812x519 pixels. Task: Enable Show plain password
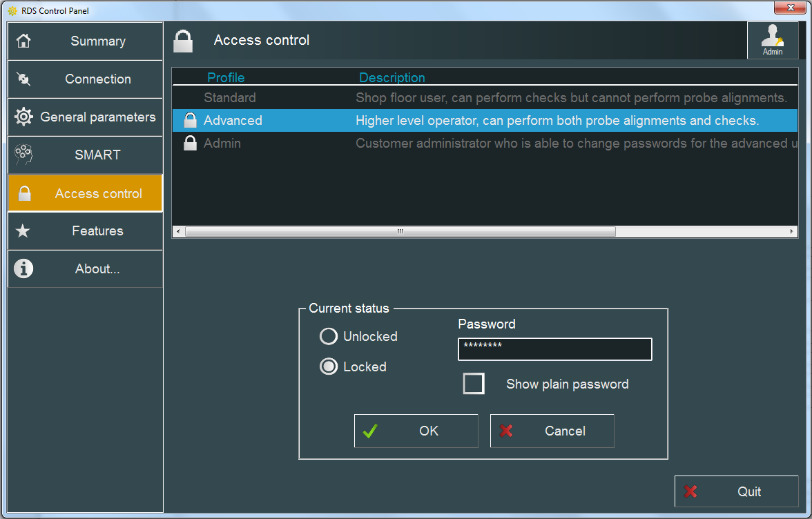[x=474, y=384]
